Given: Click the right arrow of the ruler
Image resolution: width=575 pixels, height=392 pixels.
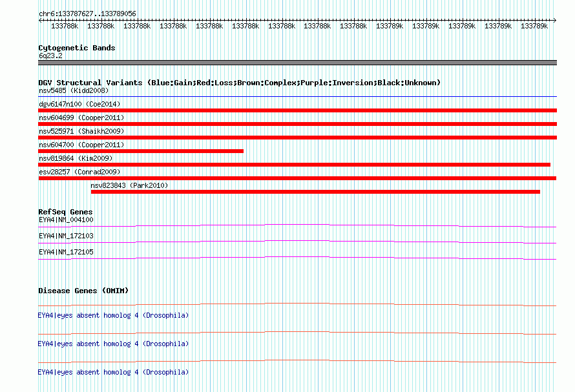Looking at the screenshot, I should pos(555,20).
